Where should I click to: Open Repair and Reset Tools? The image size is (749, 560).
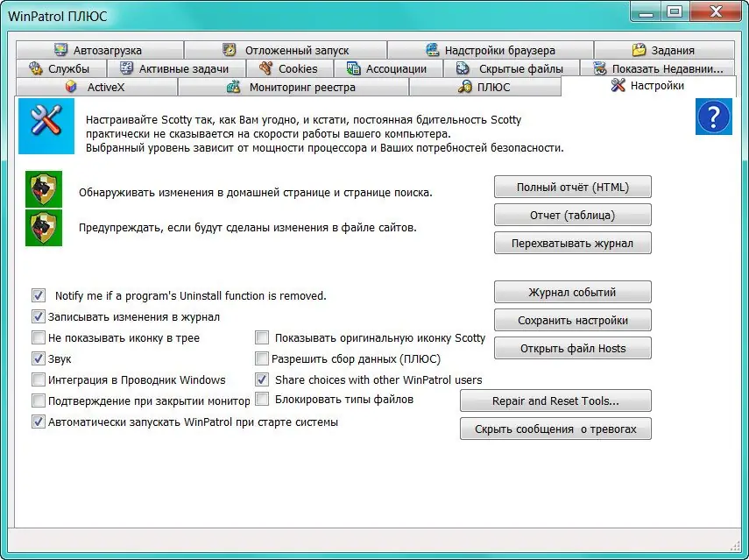(x=555, y=401)
